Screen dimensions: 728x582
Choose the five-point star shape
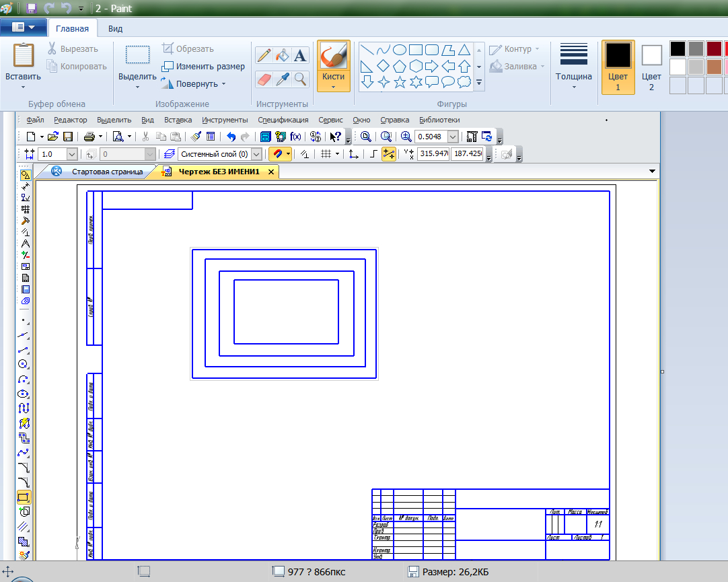(x=399, y=82)
